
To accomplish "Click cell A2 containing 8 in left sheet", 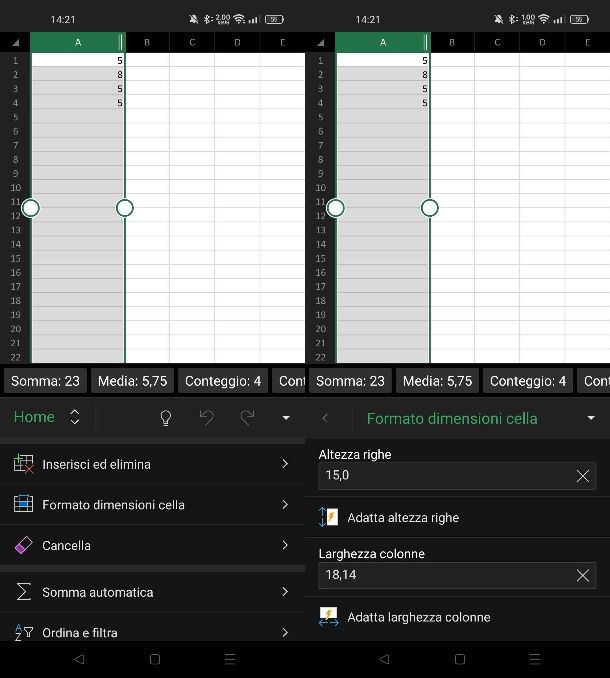I will tap(78, 74).
